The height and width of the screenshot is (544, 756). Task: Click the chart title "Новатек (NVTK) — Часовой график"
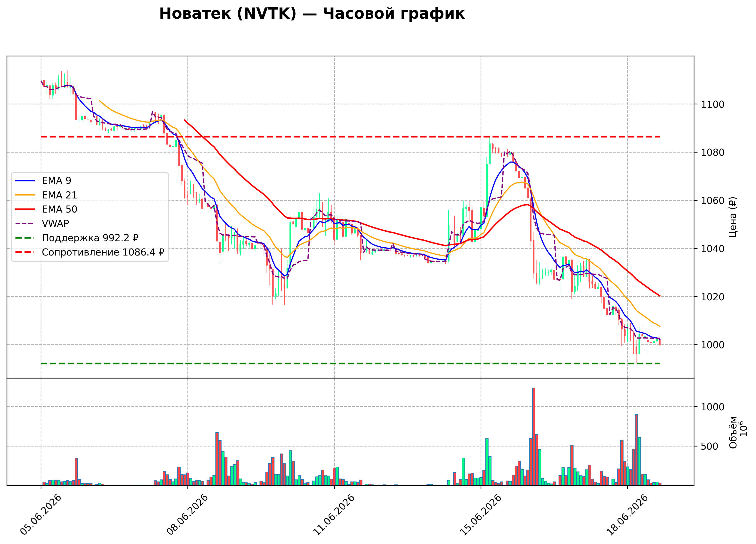[312, 14]
